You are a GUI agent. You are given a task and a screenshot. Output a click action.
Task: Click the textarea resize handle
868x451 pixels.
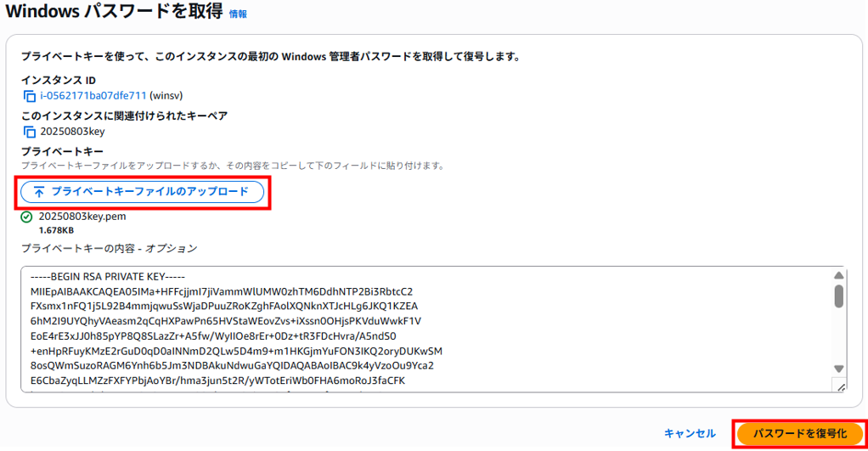tap(840, 386)
